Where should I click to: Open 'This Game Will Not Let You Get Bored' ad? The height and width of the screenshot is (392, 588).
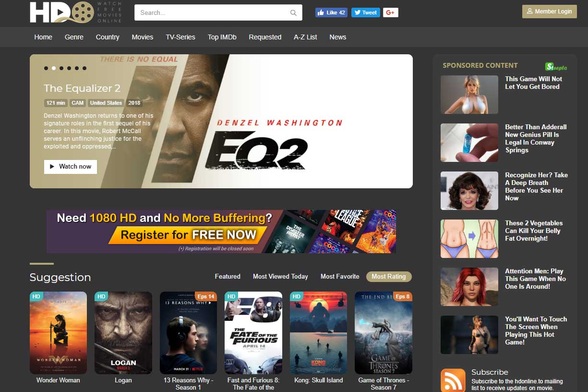(533, 83)
